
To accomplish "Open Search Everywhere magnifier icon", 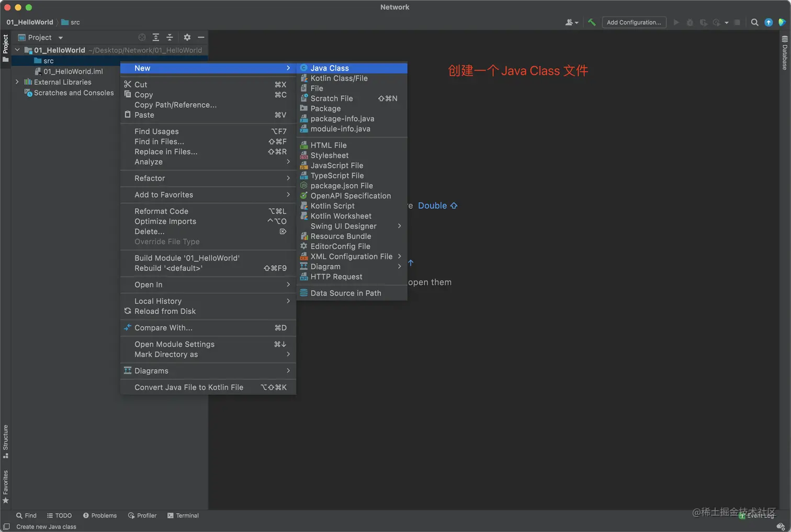I will tap(754, 22).
